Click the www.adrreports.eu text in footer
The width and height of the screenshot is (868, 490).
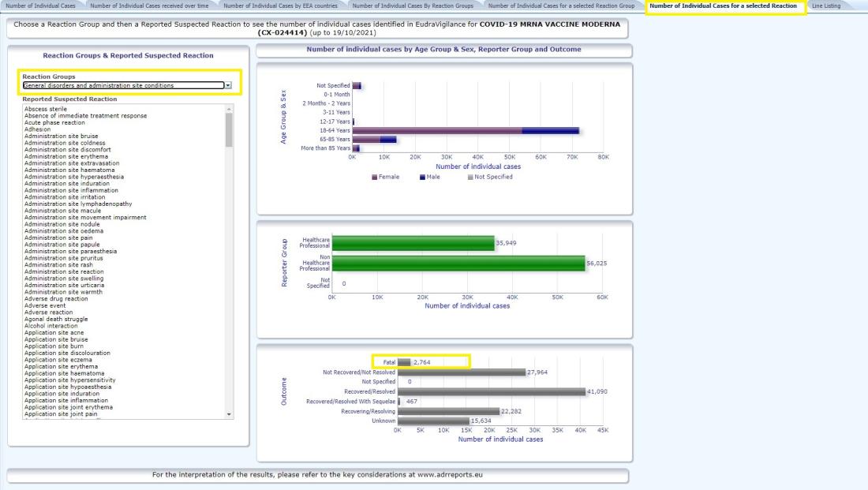click(x=450, y=474)
